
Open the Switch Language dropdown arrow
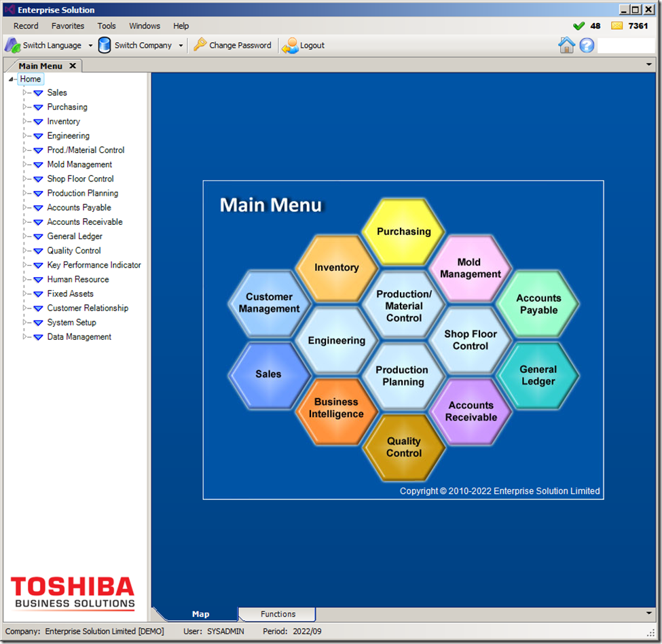point(90,46)
